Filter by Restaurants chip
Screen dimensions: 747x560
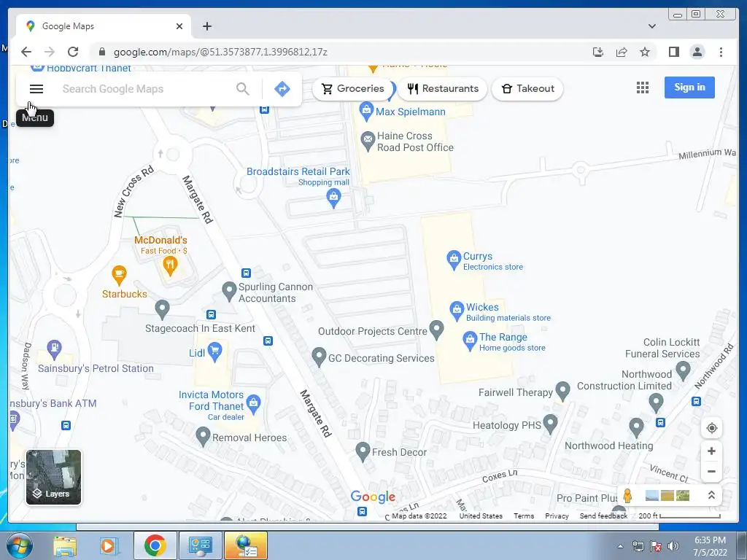443,88
